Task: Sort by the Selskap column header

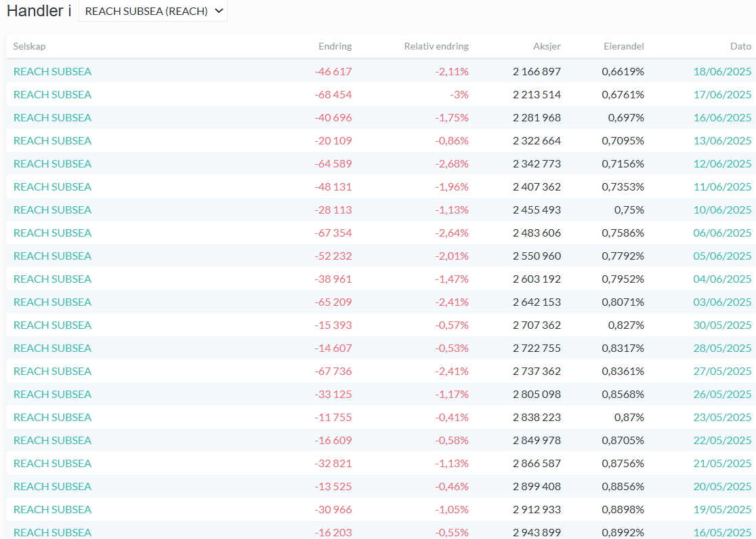Action: pos(29,46)
